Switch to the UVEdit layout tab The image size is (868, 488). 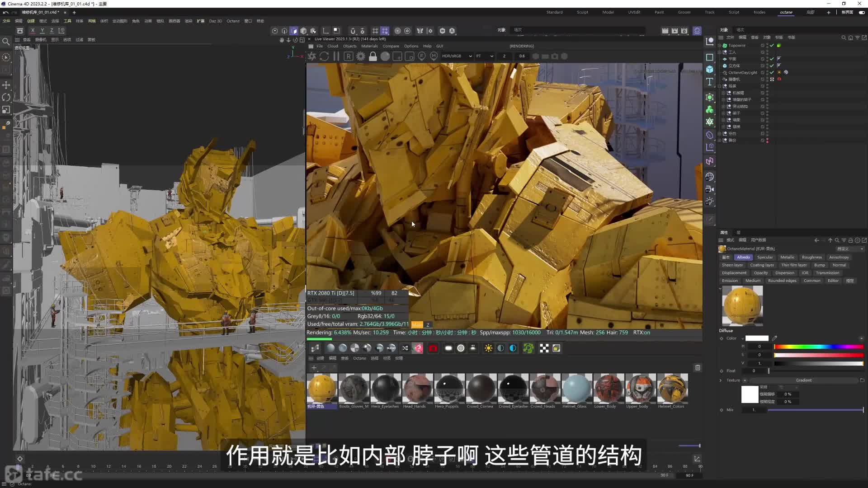click(634, 12)
